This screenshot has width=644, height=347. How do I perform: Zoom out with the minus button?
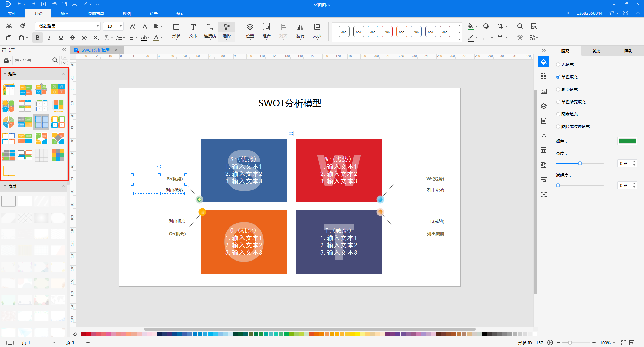pos(558,343)
